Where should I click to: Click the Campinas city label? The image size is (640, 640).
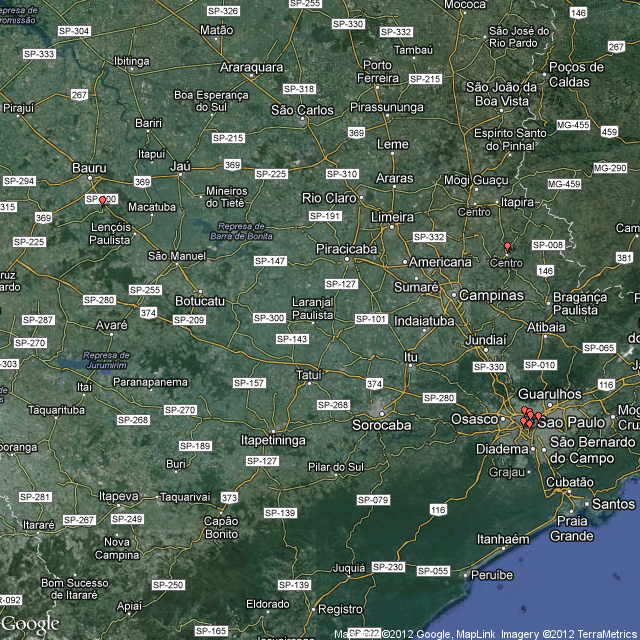click(x=491, y=296)
